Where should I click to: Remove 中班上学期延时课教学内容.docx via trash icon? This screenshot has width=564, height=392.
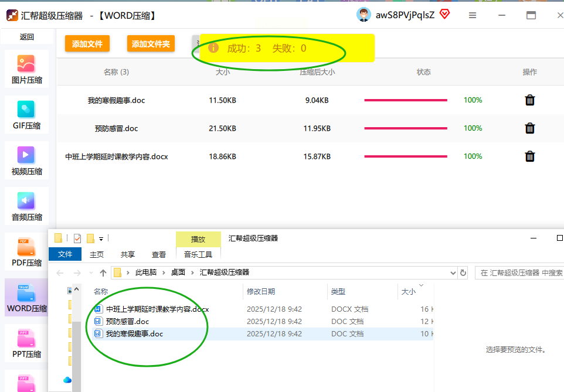tap(530, 156)
